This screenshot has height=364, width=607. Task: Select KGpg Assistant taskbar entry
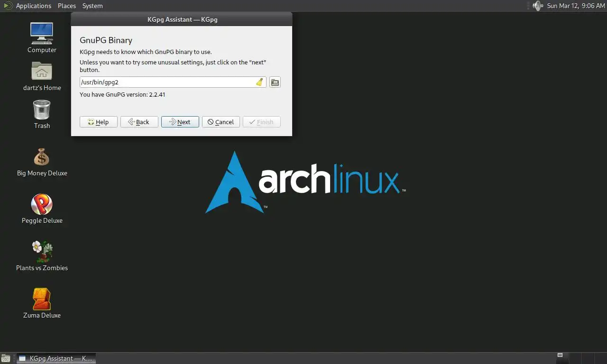[x=56, y=358]
